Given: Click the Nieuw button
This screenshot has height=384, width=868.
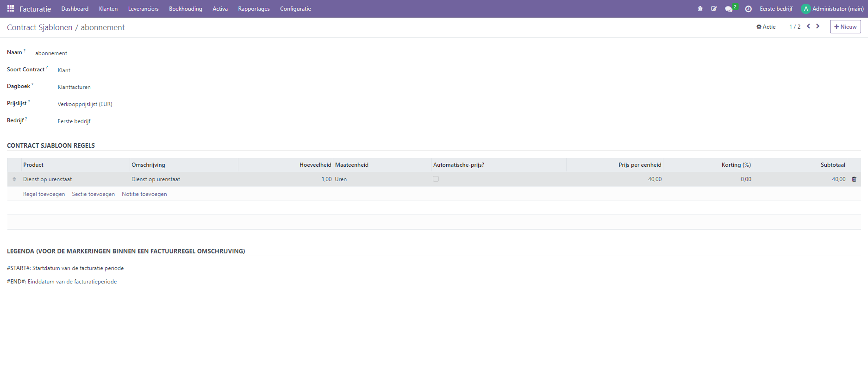Looking at the screenshot, I should tap(845, 27).
